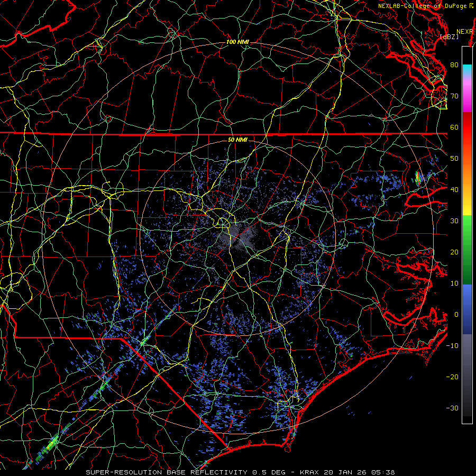This screenshot has width=476, height=476.
Task: Click the 100 NMI range ring label
Action: tap(237, 42)
